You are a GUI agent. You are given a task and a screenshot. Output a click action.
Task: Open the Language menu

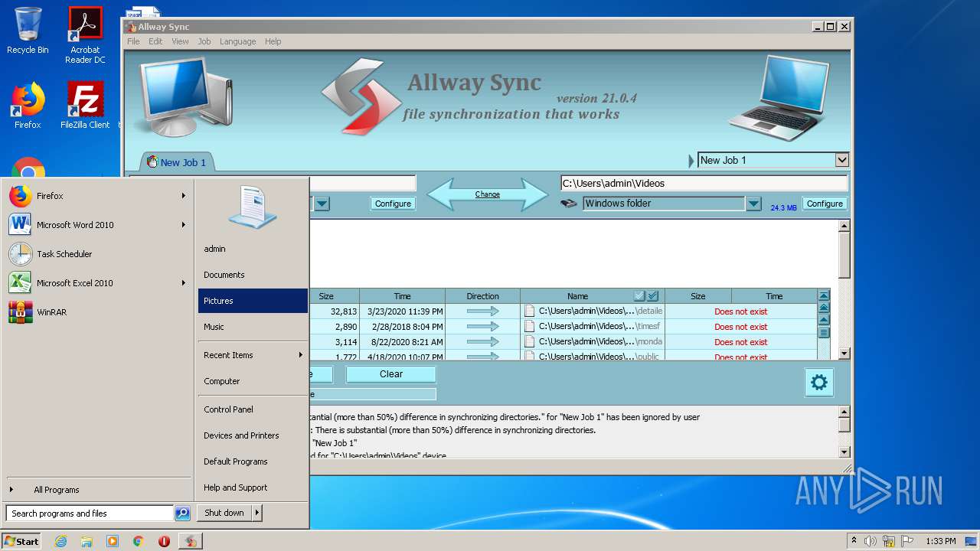point(237,41)
